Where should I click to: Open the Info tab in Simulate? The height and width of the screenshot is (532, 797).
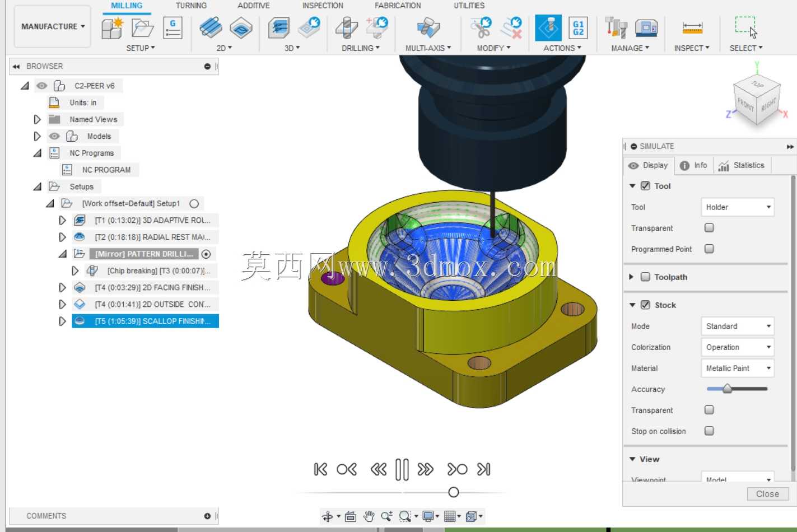tap(693, 165)
